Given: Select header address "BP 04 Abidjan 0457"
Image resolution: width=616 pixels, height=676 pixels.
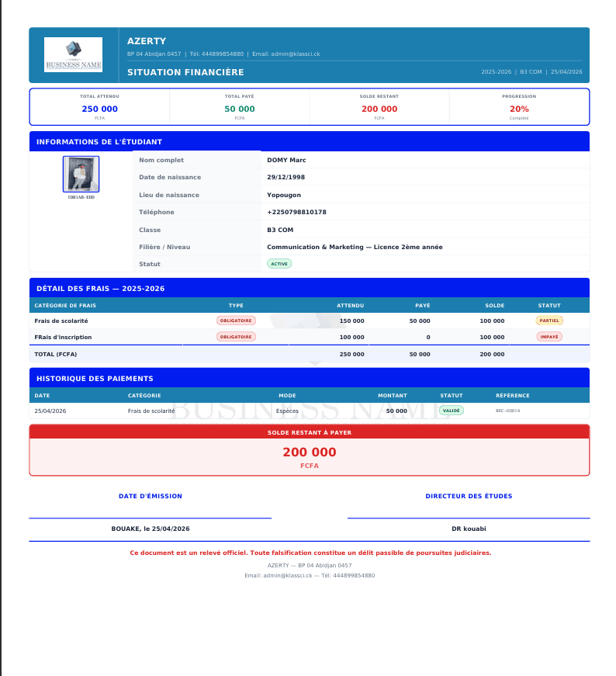Looking at the screenshot, I should tap(154, 54).
